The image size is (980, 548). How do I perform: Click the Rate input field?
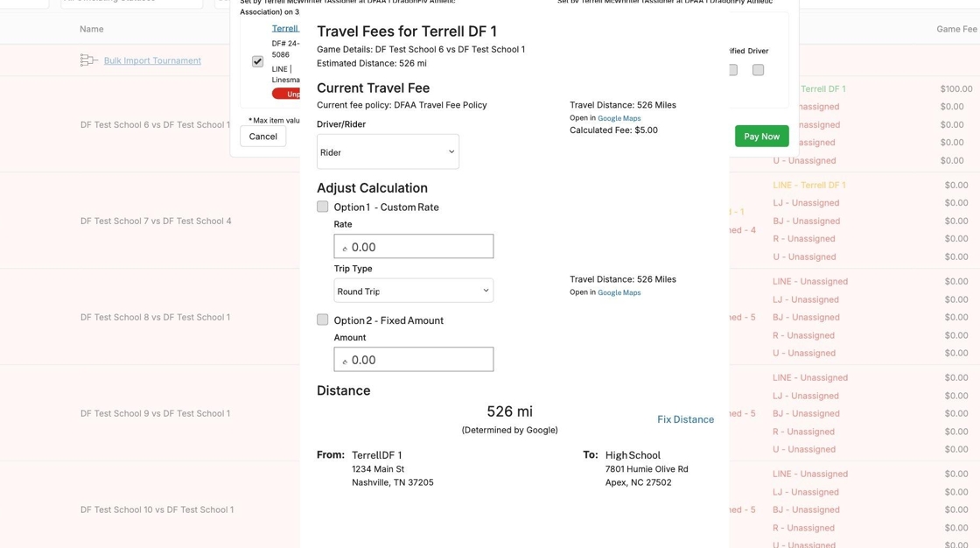coord(413,247)
